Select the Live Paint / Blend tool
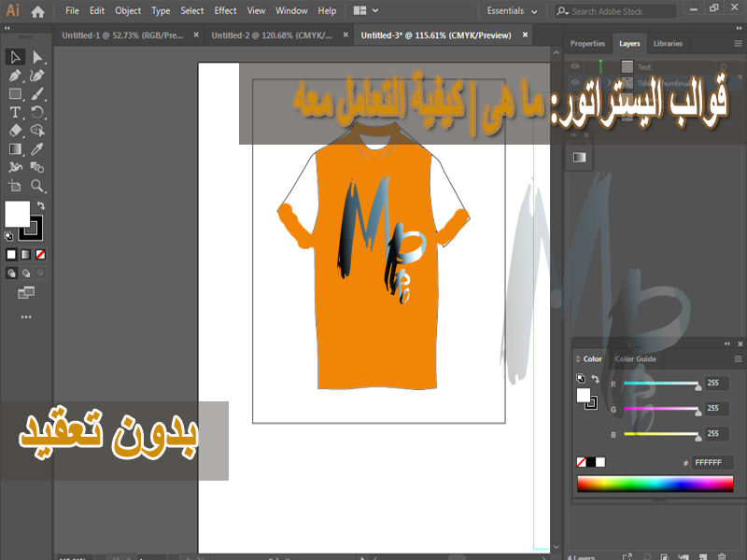The height and width of the screenshot is (560, 747). point(37,167)
